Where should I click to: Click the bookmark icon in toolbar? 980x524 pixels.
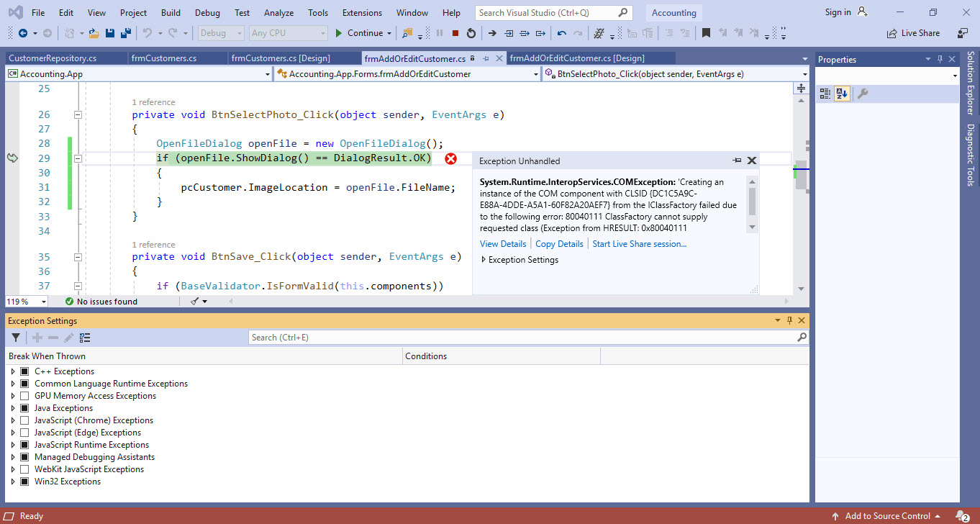pos(706,33)
